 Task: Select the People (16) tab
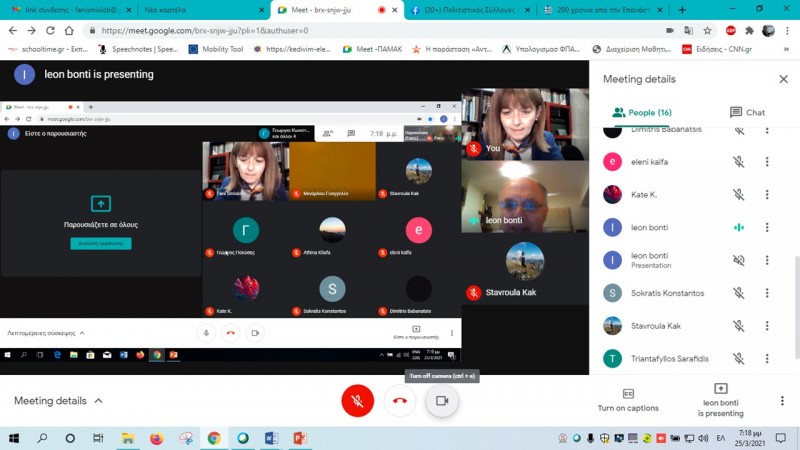(642, 113)
